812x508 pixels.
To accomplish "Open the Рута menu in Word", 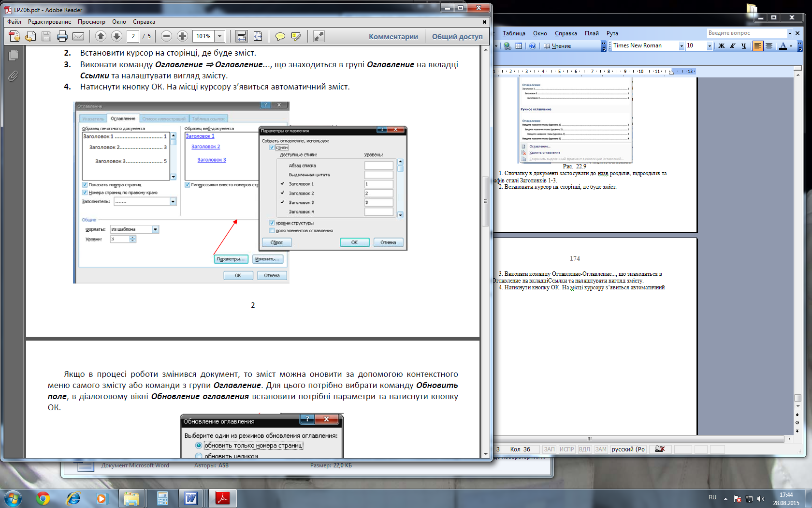I will pyautogui.click(x=612, y=33).
